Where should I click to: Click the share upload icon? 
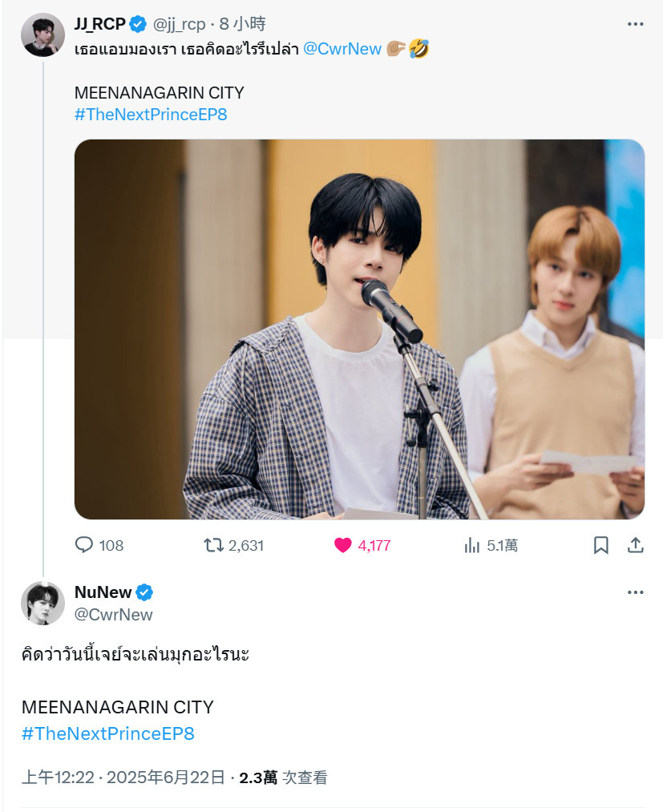[x=636, y=545]
